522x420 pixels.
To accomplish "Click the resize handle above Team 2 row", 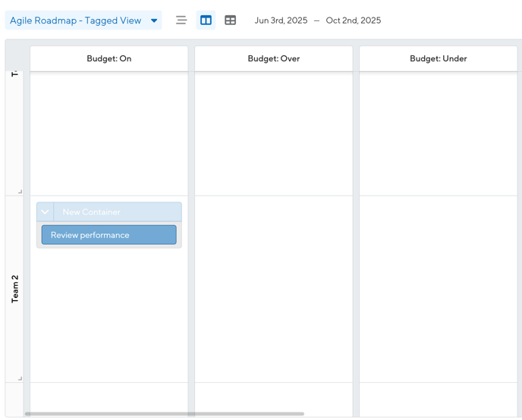I will point(20,192).
